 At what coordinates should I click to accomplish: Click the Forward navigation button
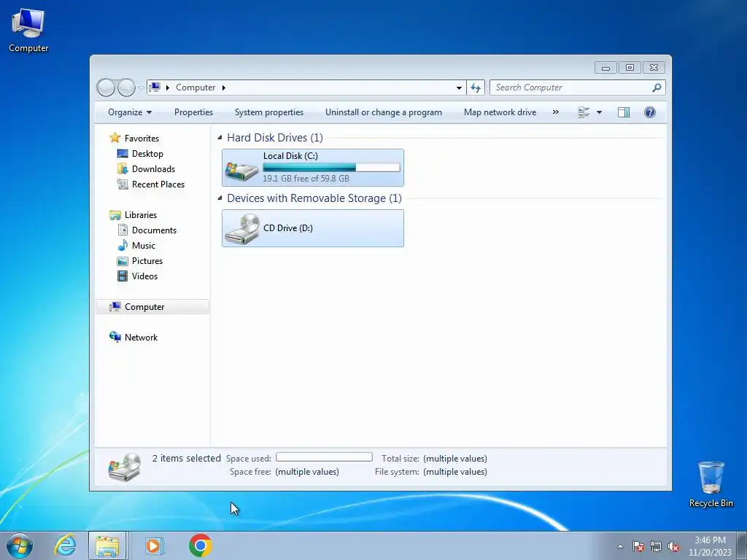tap(126, 87)
